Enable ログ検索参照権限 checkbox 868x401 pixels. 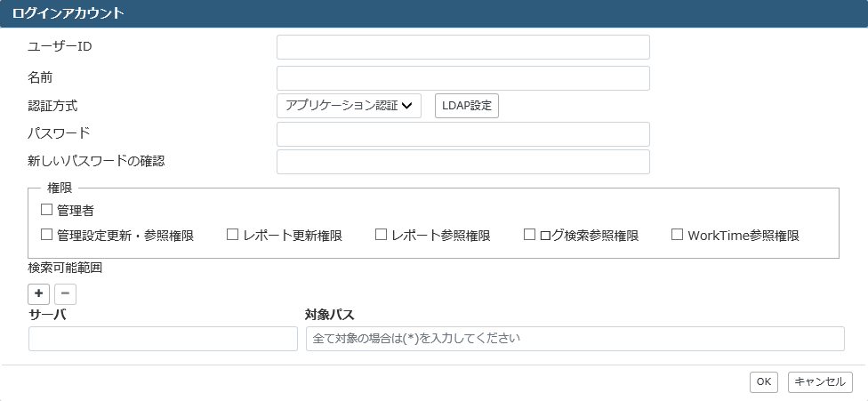pos(529,235)
